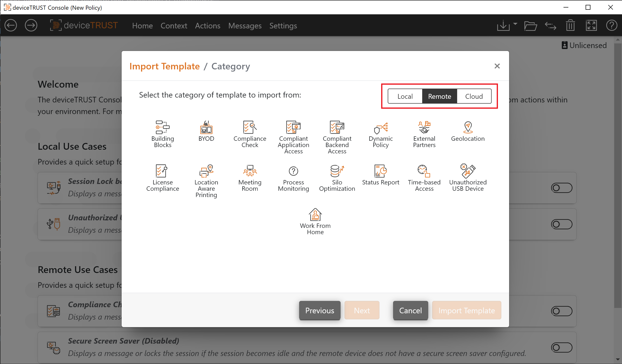This screenshot has height=364, width=622.
Task: Enable the Secure Screen Saver use case toggle
Action: (562, 347)
